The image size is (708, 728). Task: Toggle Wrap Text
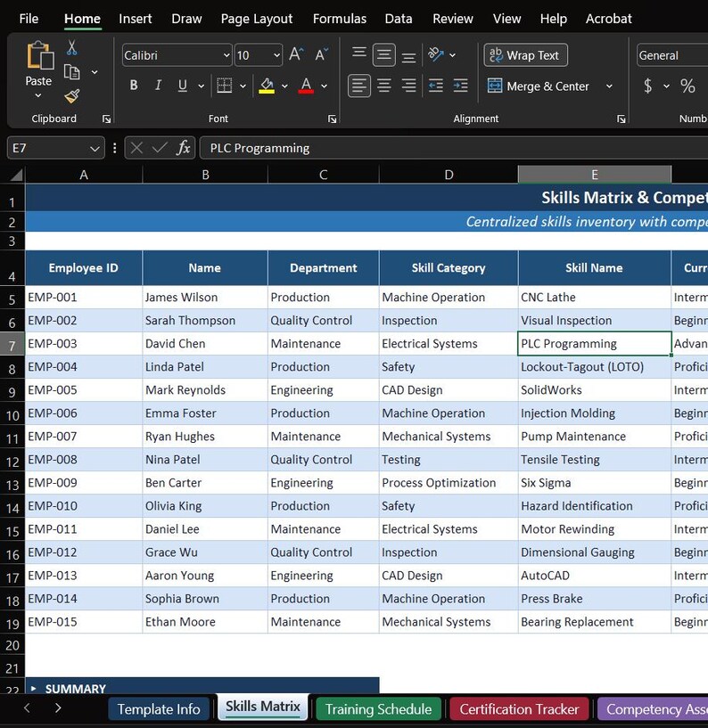(x=525, y=55)
